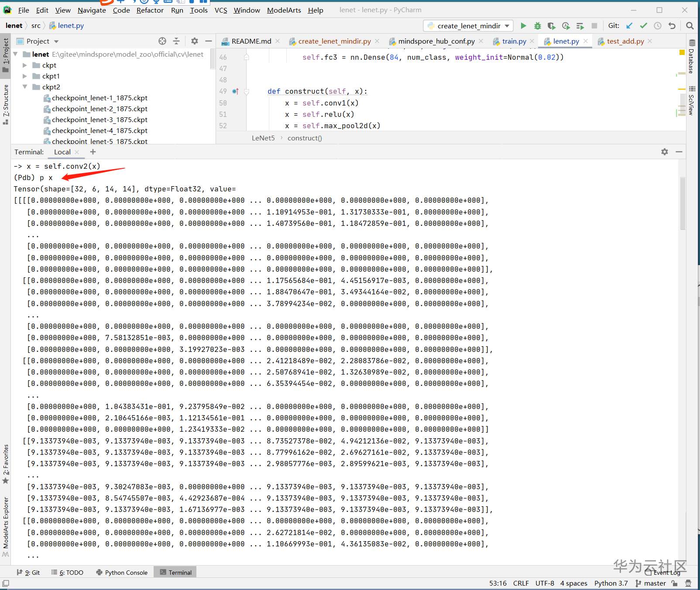Viewport: 700px width, 590px height.
Task: Run with coverage from the toolbar
Action: click(x=552, y=26)
